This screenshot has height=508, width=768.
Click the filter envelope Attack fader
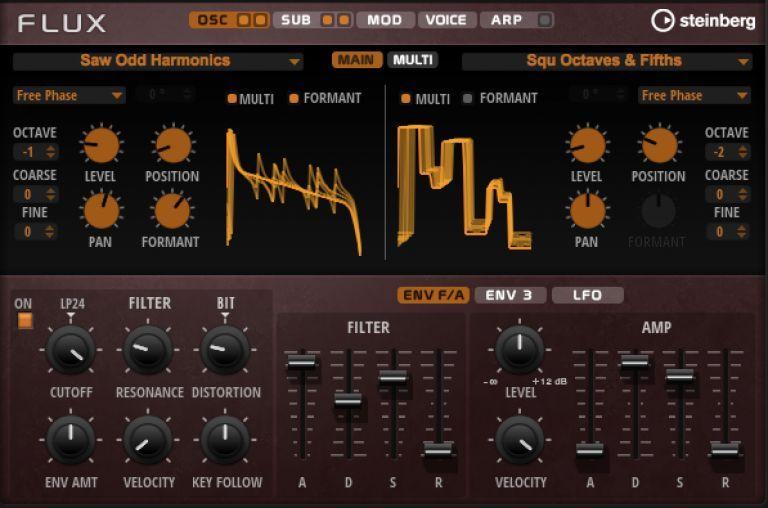click(x=301, y=362)
